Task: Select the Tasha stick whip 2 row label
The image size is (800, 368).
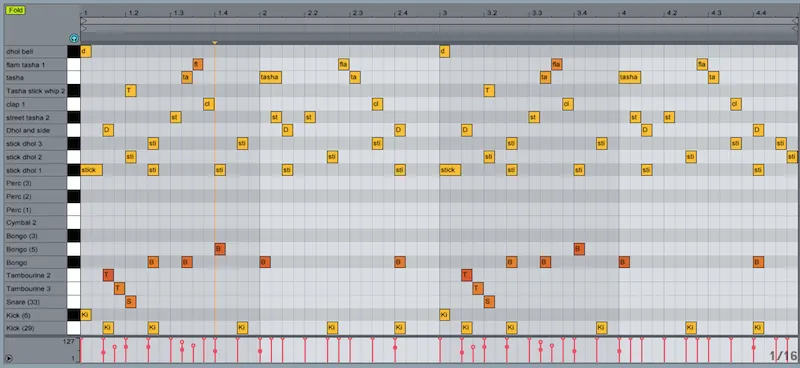Action: (36, 91)
